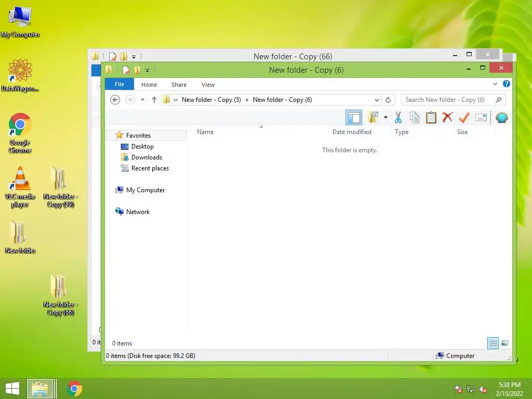Viewport: 532px width, 399px height.
Task: Click the properties icon in title bar
Action: point(126,70)
